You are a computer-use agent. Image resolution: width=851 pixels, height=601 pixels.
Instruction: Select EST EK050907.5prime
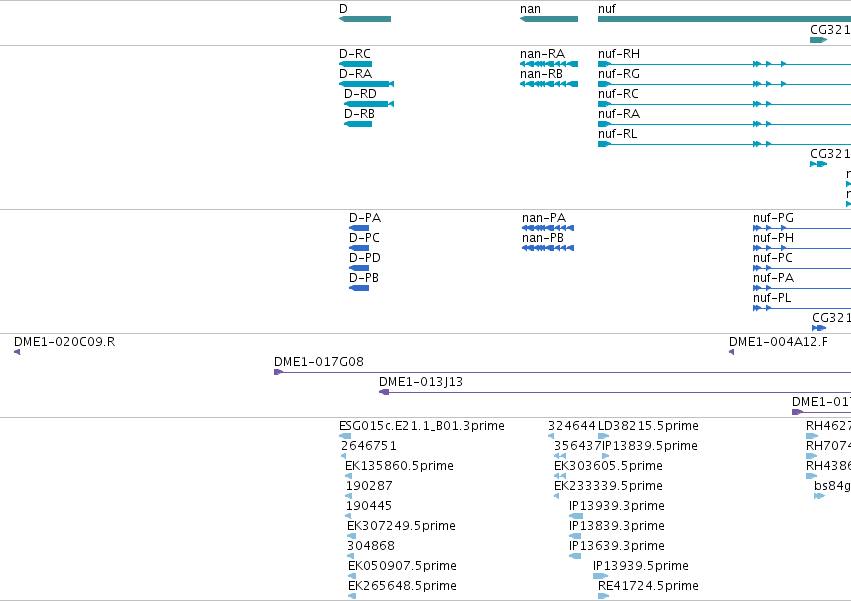(x=352, y=577)
